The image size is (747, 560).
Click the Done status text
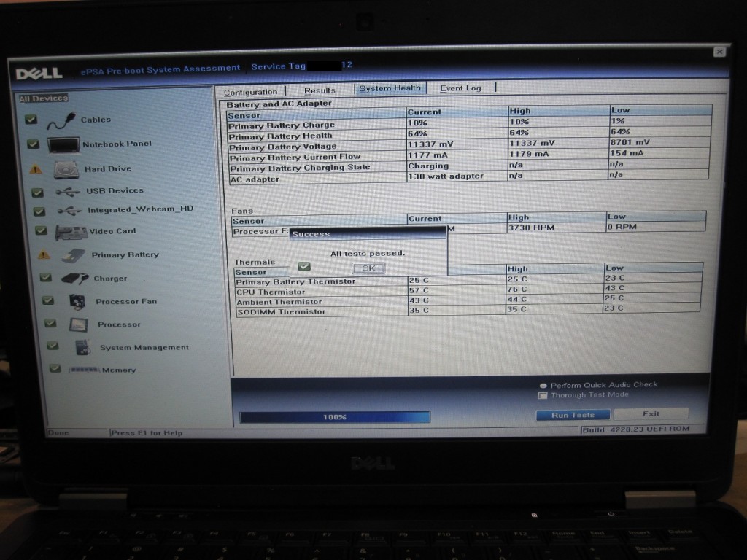pyautogui.click(x=58, y=433)
